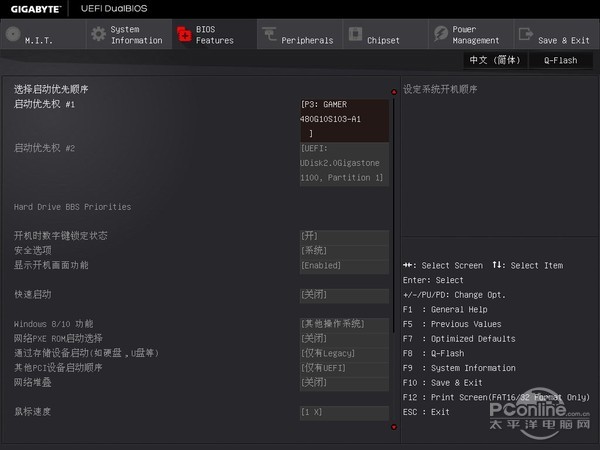
Task: Select the 启动优先权 #1 label
Action: pos(44,104)
